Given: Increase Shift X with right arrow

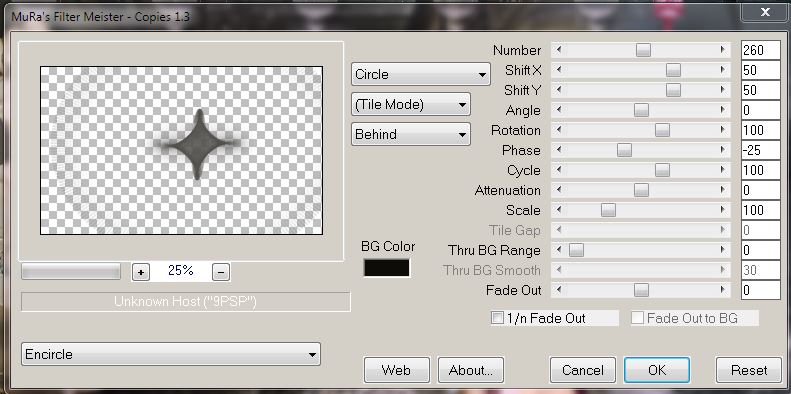Looking at the screenshot, I should 722,70.
